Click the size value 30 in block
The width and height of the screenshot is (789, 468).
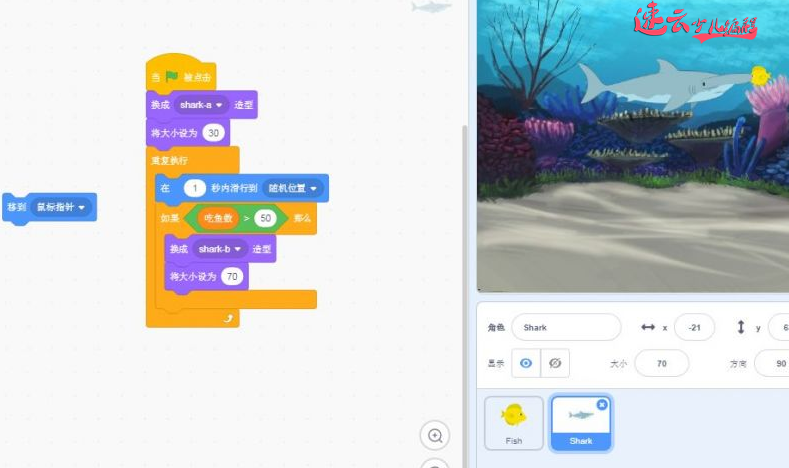click(x=214, y=133)
